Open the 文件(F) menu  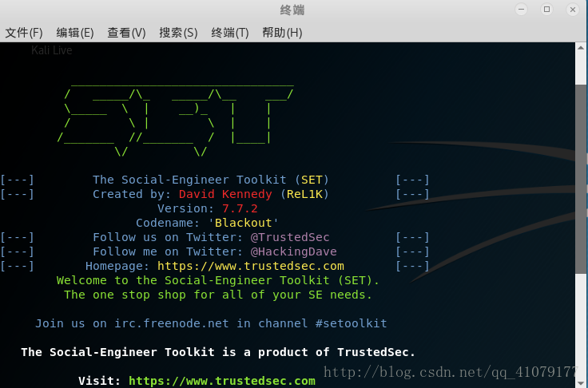[x=24, y=33]
